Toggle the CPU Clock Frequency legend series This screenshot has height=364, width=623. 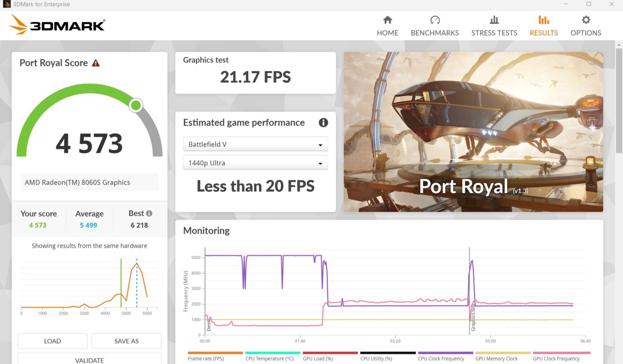coord(441,358)
